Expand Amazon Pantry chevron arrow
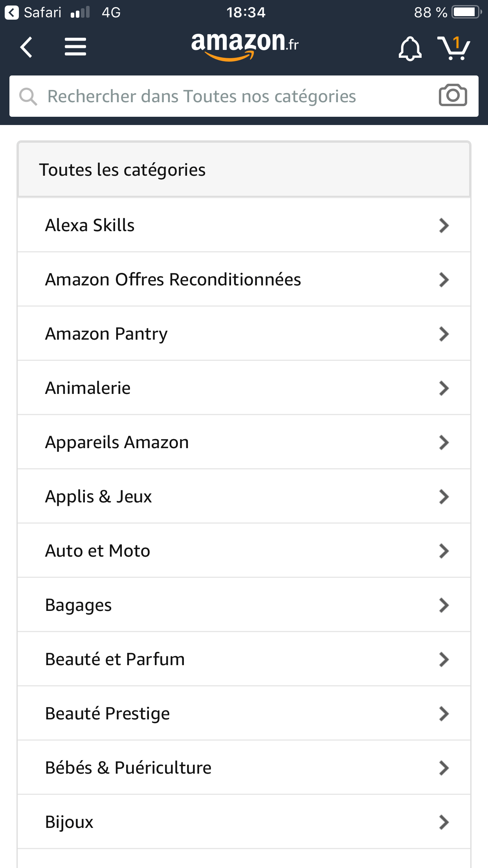 pos(444,334)
